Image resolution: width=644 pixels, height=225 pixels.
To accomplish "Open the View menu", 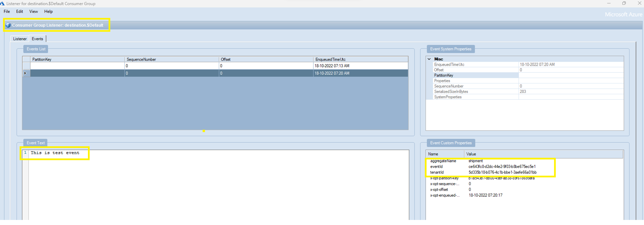I will click(x=33, y=12).
